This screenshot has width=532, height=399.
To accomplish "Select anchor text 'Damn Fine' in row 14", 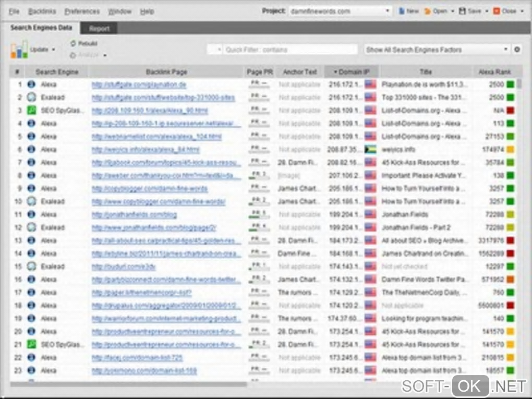I will pyautogui.click(x=296, y=253).
